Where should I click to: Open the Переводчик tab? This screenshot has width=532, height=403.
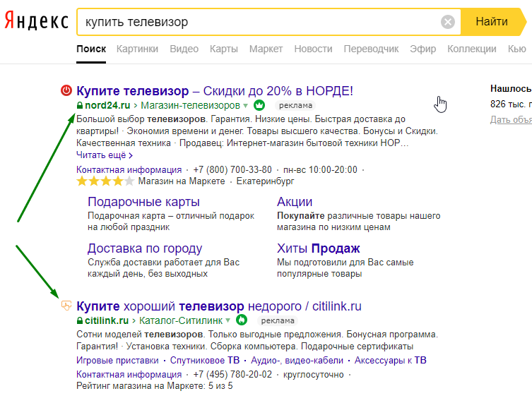[x=371, y=49]
